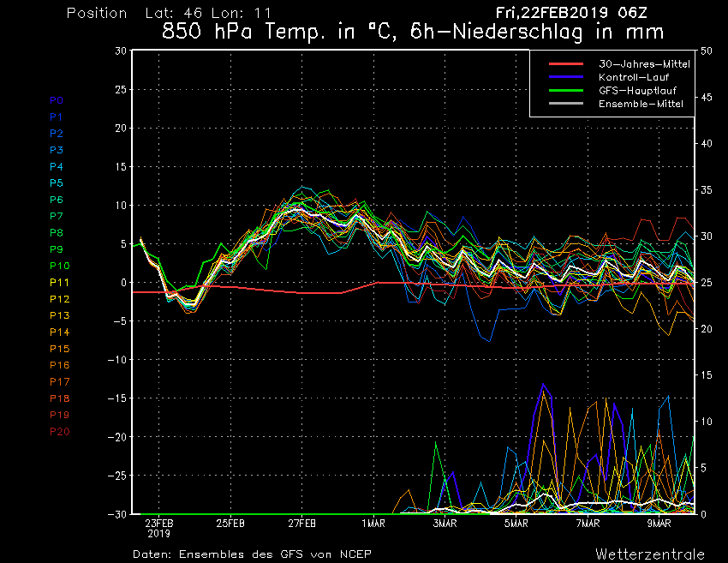Click the '27FEB' date axis label
728x563 pixels.
(301, 524)
